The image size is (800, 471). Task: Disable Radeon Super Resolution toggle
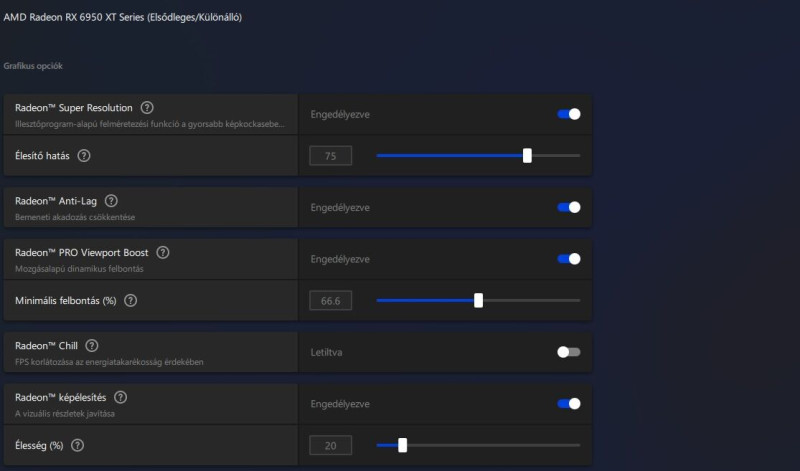click(x=569, y=114)
